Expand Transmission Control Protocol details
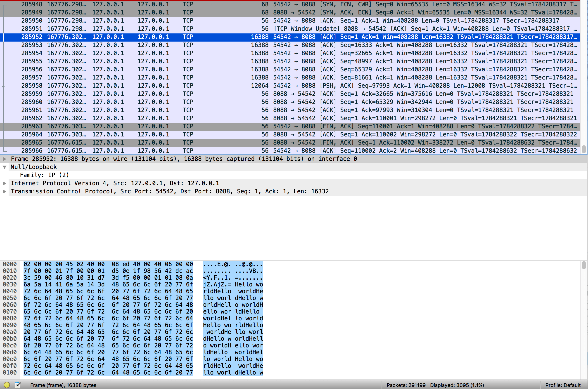This screenshot has height=389, width=588. pyautogui.click(x=5, y=191)
